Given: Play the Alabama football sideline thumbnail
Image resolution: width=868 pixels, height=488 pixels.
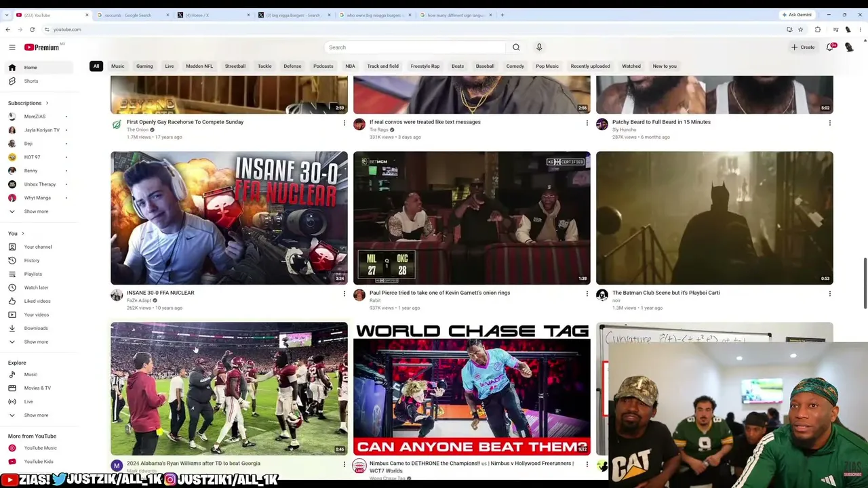Looking at the screenshot, I should pyautogui.click(x=229, y=388).
